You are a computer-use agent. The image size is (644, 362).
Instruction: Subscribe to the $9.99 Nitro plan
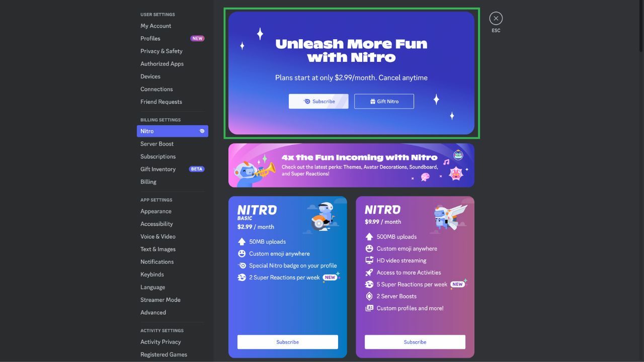(x=415, y=342)
